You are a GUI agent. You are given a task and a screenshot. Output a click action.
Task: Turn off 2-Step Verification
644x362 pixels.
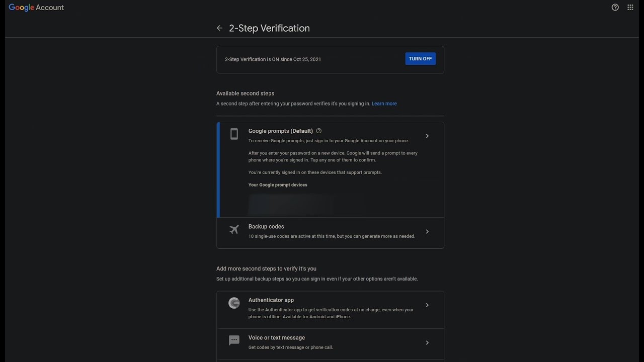pos(420,59)
